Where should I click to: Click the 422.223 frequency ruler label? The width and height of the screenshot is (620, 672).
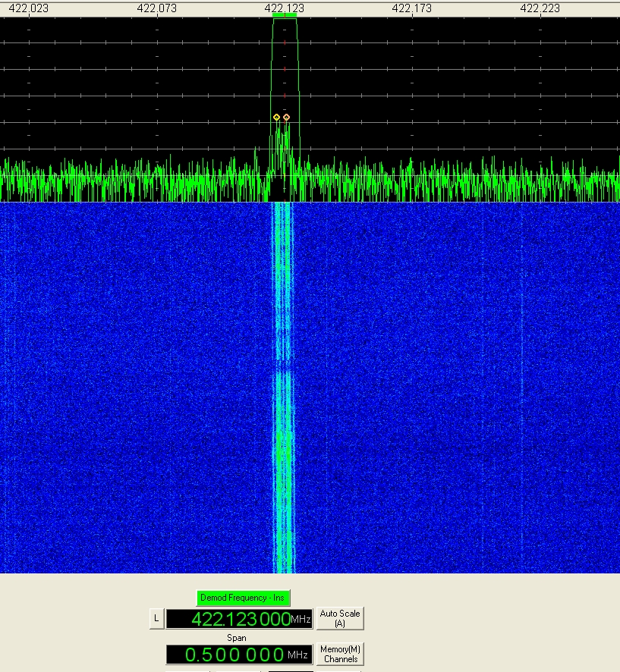coord(540,8)
